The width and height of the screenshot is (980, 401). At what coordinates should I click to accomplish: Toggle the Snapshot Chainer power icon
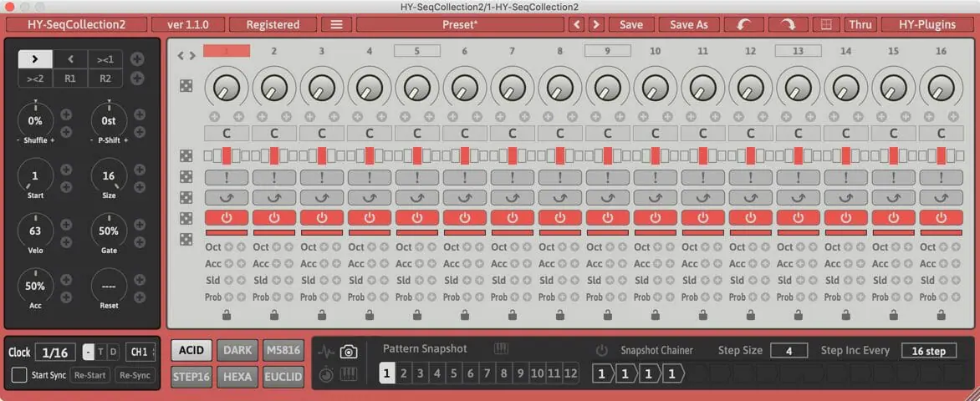click(602, 350)
